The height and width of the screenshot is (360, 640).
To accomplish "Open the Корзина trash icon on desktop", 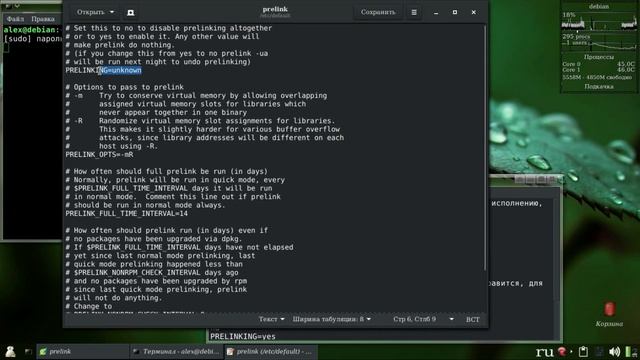I will click(609, 314).
